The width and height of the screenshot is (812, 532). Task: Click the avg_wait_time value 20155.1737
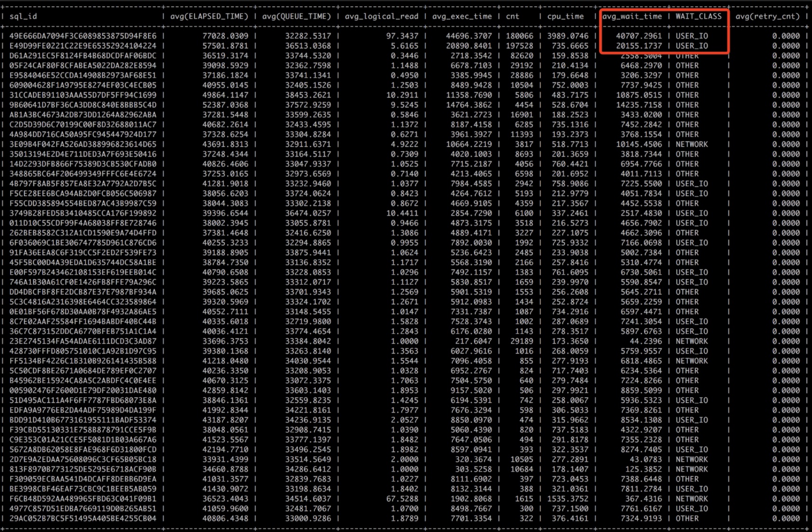pos(639,46)
